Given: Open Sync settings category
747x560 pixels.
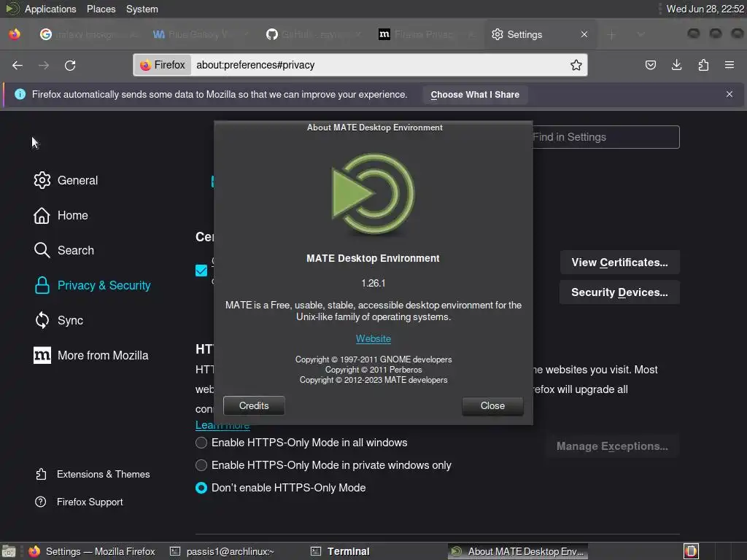Looking at the screenshot, I should 58,320.
